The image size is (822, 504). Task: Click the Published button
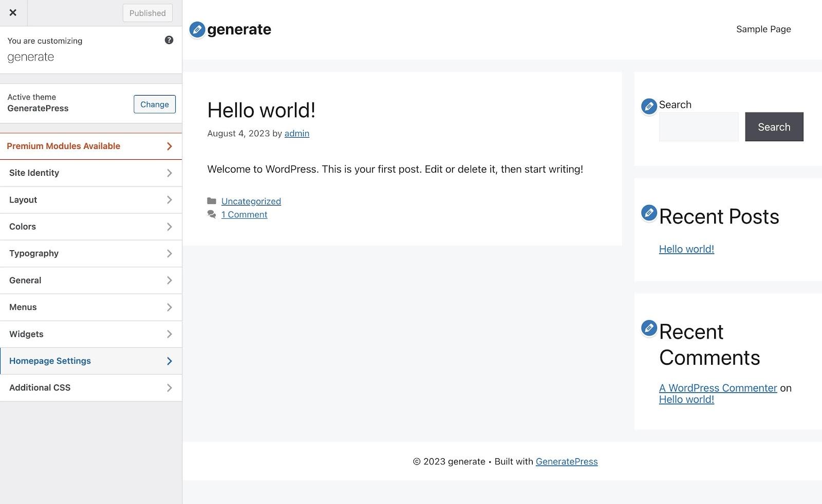point(147,13)
